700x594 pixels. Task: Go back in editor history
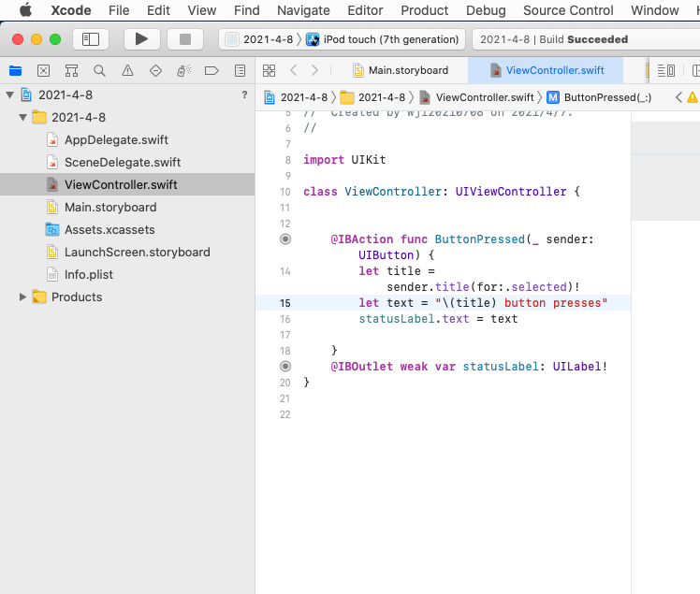coord(293,70)
